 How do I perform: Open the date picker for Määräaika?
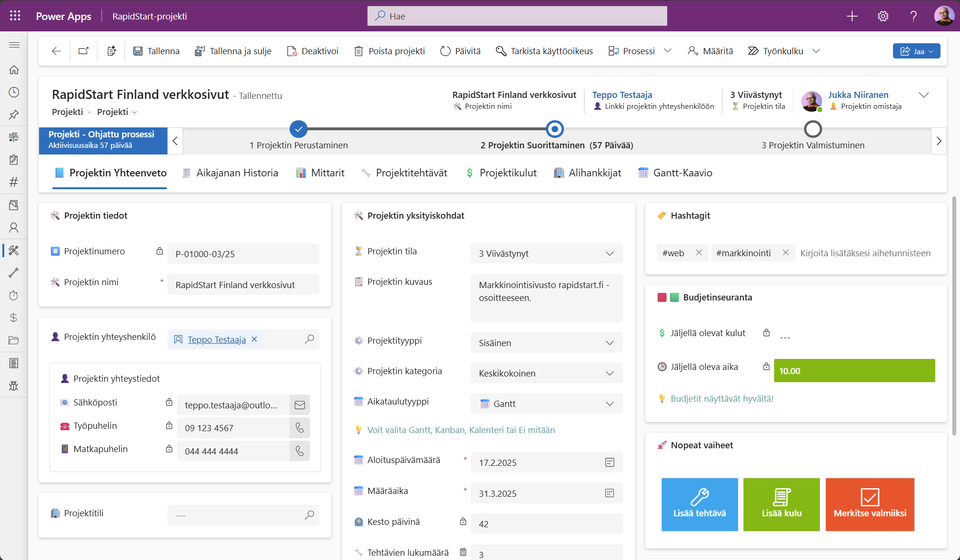point(610,493)
